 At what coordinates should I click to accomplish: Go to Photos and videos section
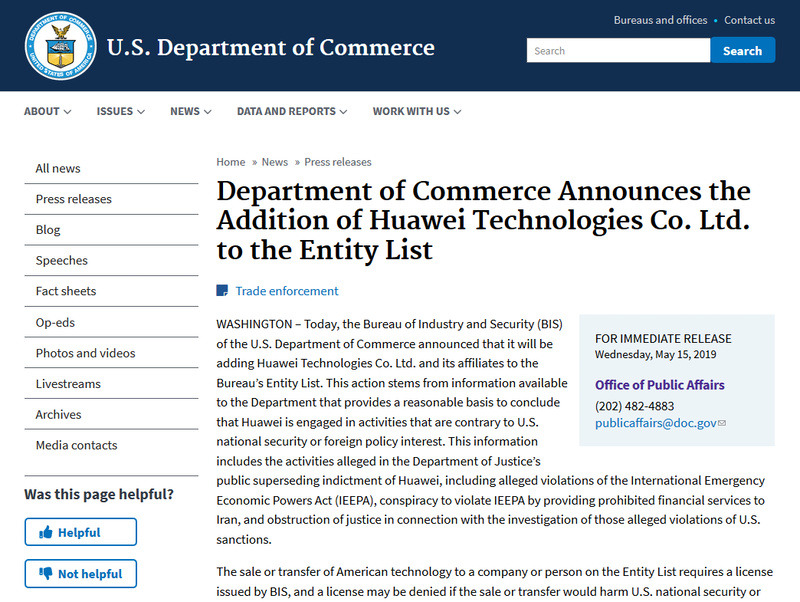pos(85,353)
